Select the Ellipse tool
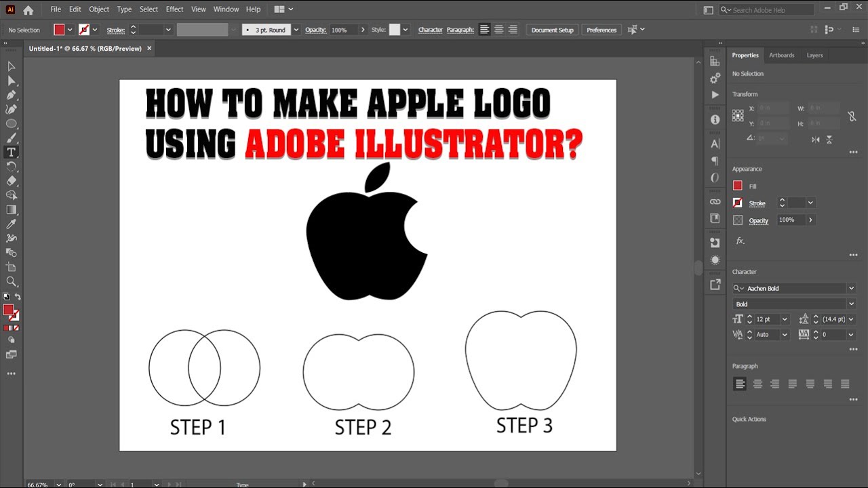The width and height of the screenshot is (868, 488). [11, 124]
